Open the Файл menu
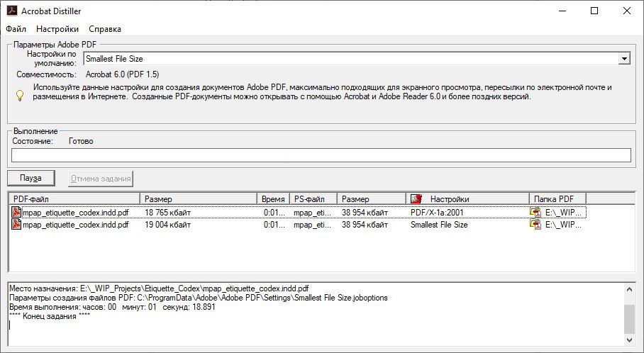The height and width of the screenshot is (353, 644). pyautogui.click(x=16, y=29)
